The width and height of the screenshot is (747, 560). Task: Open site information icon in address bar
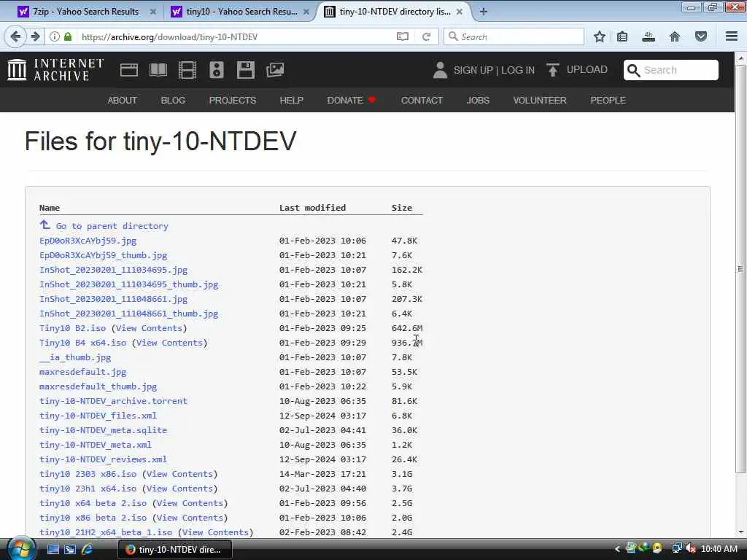tap(55, 36)
